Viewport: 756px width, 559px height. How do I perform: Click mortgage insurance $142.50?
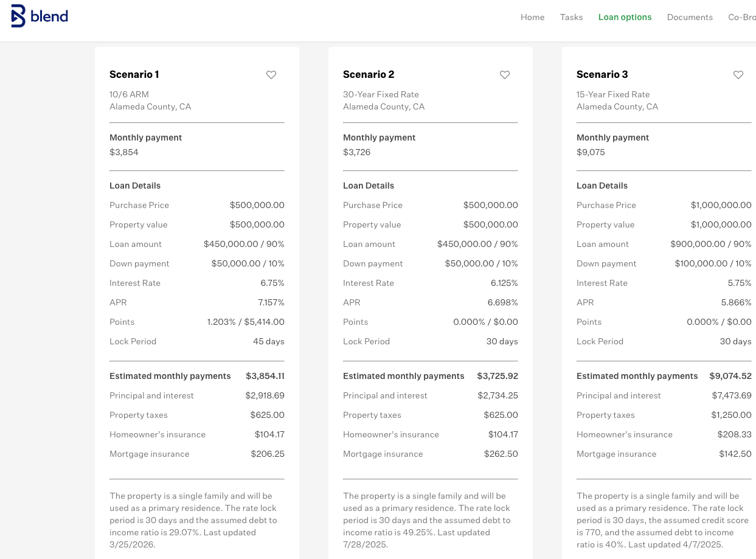point(735,454)
